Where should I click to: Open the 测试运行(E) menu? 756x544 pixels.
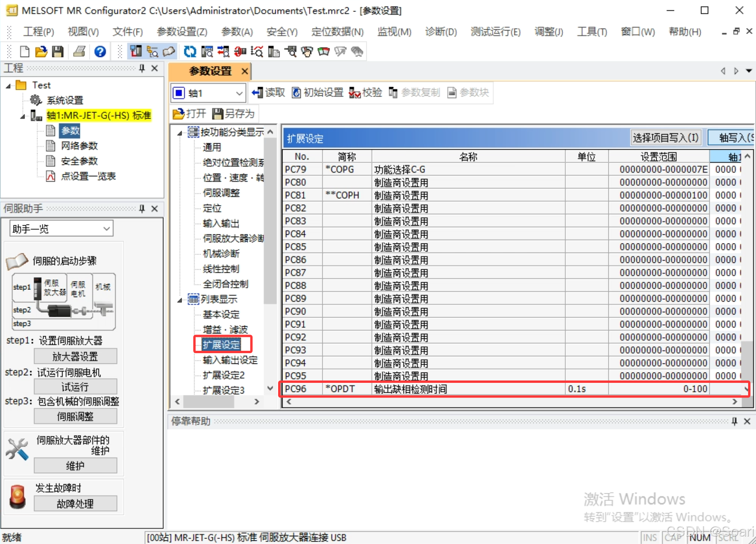[495, 31]
